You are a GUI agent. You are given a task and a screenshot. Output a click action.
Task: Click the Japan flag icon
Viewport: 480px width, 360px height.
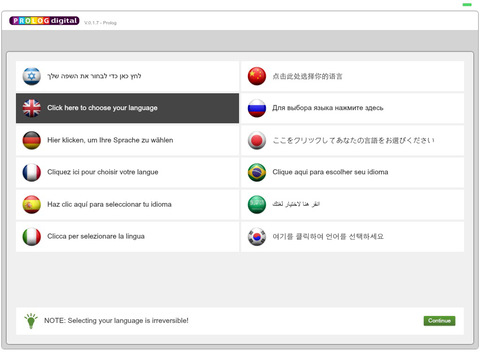click(257, 140)
